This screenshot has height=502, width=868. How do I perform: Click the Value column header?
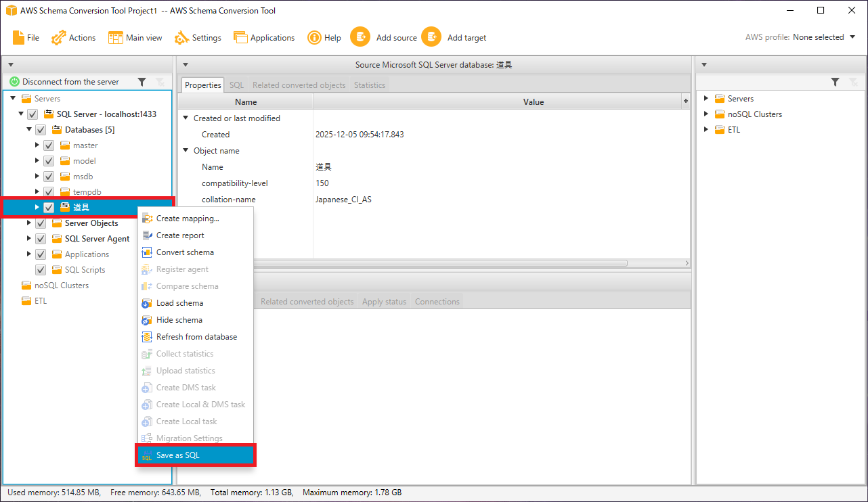[x=533, y=102]
